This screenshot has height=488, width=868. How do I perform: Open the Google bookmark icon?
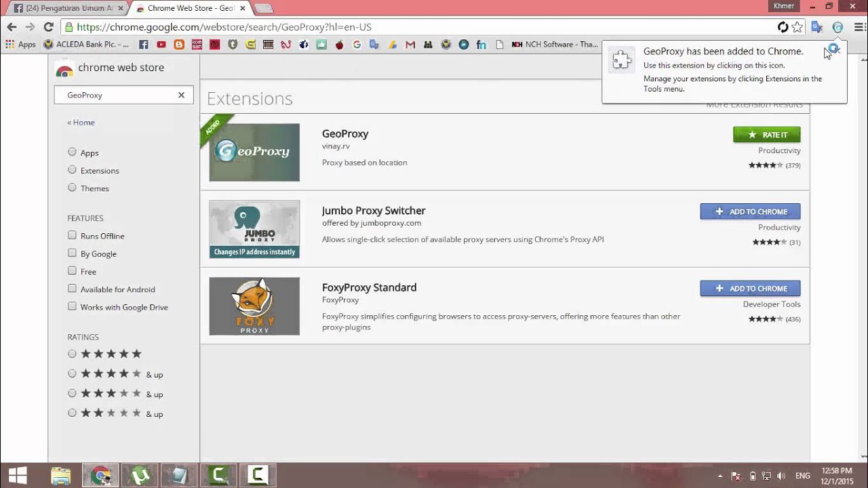pyautogui.click(x=357, y=45)
